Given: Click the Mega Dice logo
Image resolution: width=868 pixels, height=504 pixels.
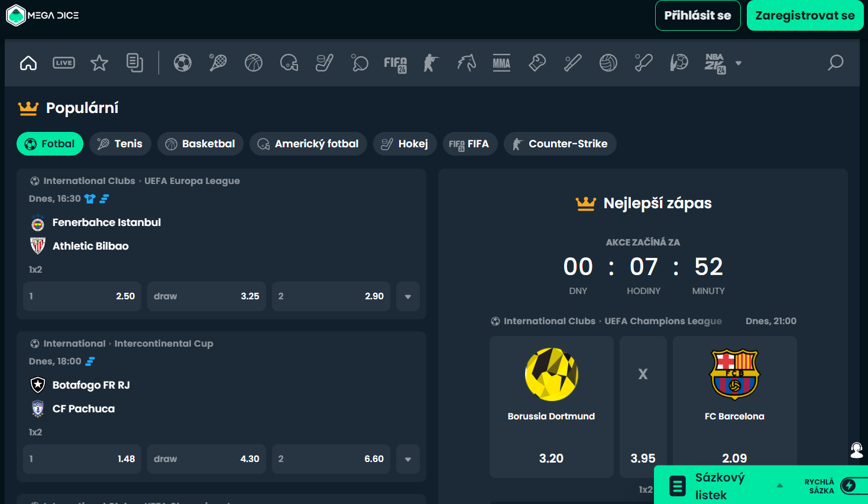Looking at the screenshot, I should click(x=43, y=15).
